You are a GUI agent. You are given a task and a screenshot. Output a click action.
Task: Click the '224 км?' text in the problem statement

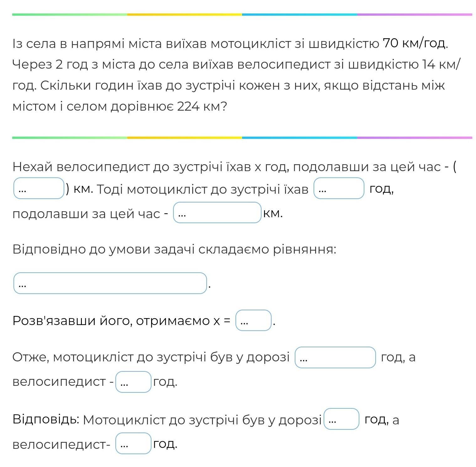[202, 107]
